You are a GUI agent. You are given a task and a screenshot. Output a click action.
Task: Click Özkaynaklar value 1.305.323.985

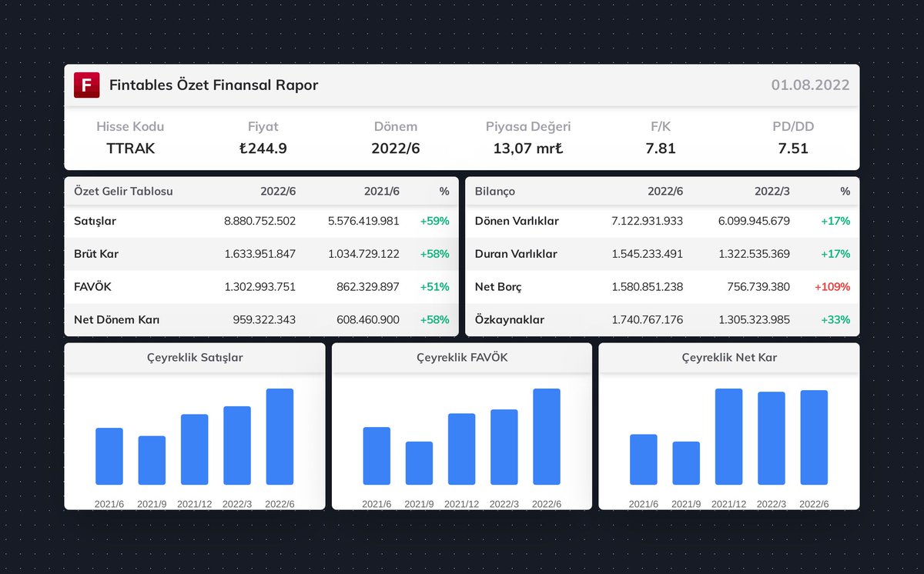(754, 319)
